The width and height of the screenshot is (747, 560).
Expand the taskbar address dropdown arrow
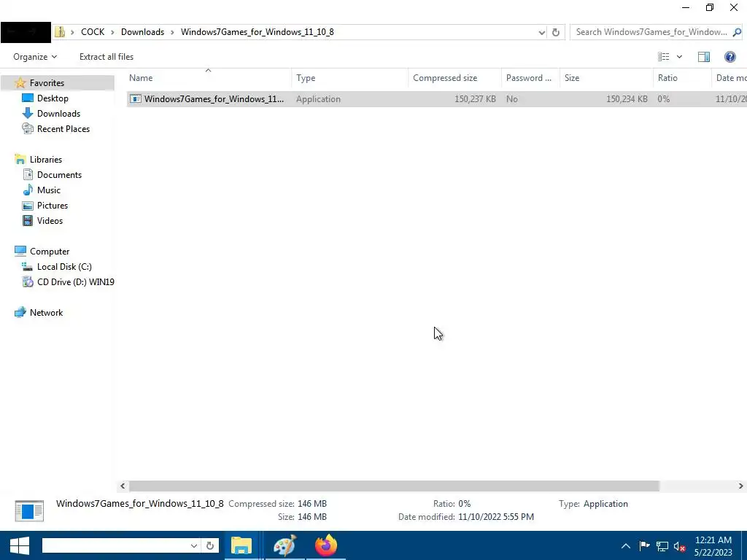click(x=194, y=545)
